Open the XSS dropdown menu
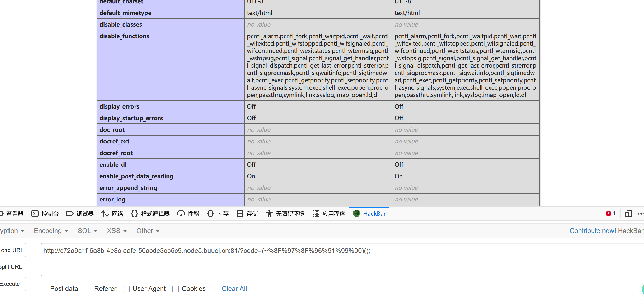This screenshot has width=644, height=297. tap(117, 231)
